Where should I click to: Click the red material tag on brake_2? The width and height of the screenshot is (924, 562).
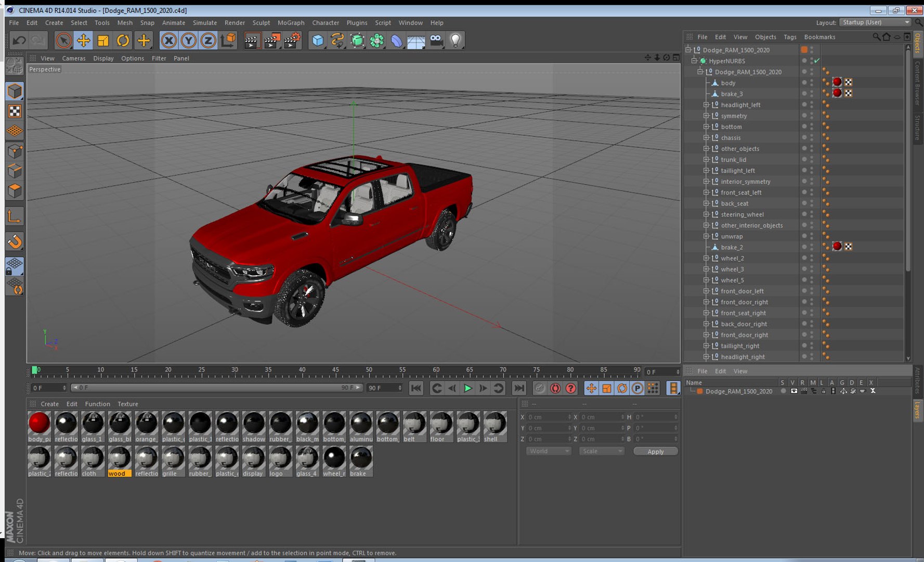(x=837, y=247)
